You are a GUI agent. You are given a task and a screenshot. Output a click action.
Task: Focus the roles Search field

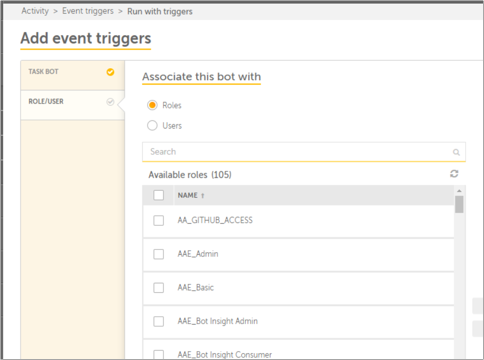(304, 152)
